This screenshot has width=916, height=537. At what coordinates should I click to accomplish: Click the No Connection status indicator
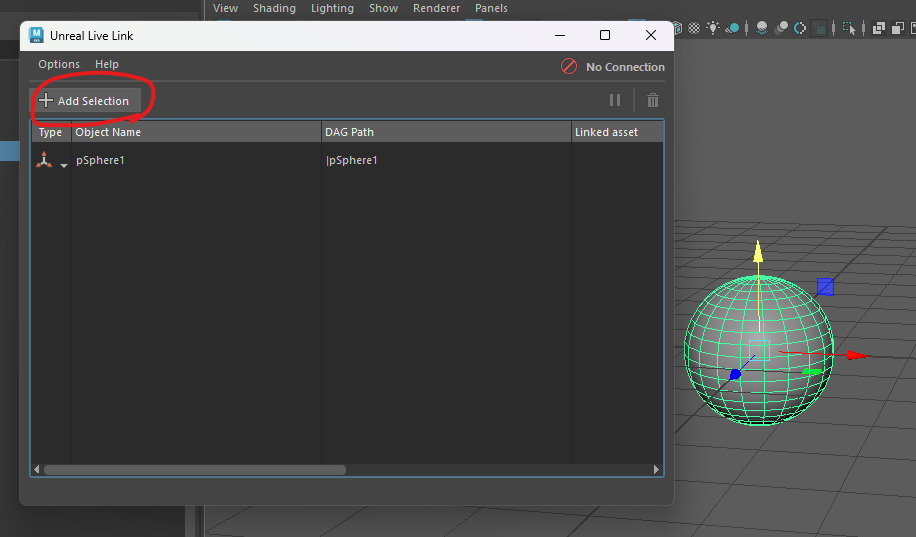[612, 67]
